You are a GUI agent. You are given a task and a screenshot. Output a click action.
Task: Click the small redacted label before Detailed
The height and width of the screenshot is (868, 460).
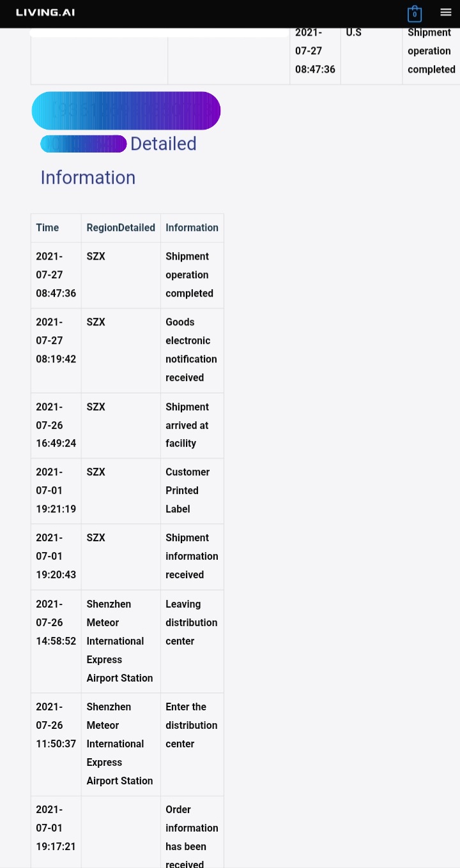tap(83, 144)
